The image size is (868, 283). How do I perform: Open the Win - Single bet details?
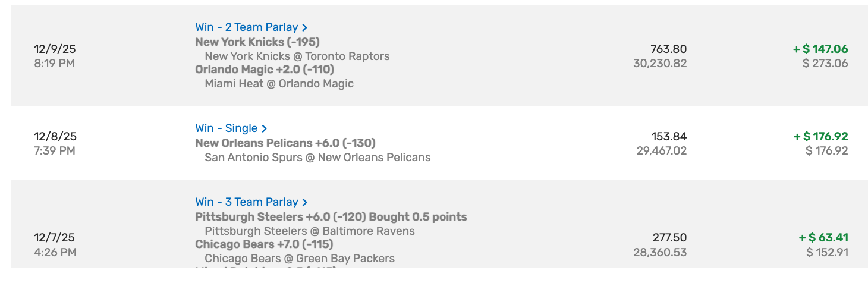point(226,128)
